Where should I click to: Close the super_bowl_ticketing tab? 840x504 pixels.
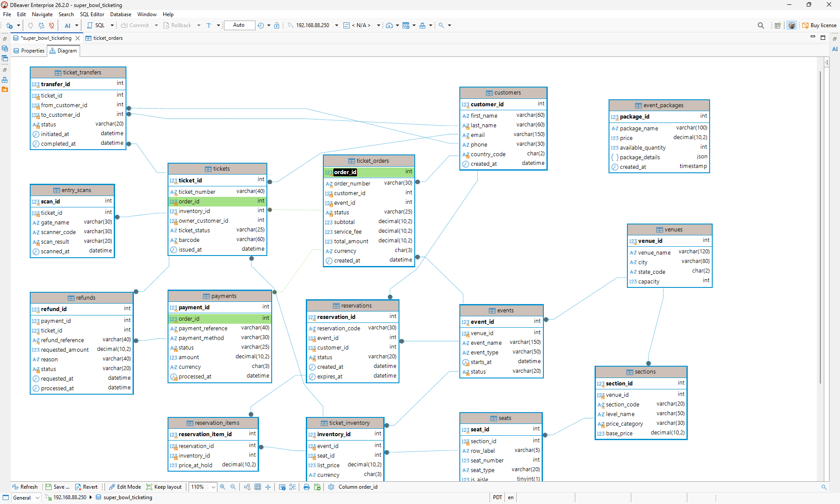(78, 38)
